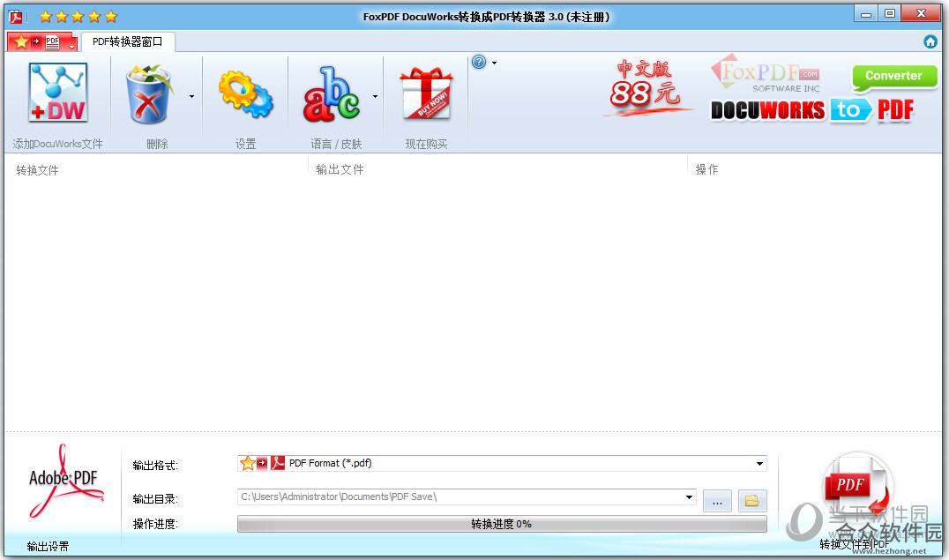Click the green Converter button
The height and width of the screenshot is (560, 949).
(x=894, y=76)
